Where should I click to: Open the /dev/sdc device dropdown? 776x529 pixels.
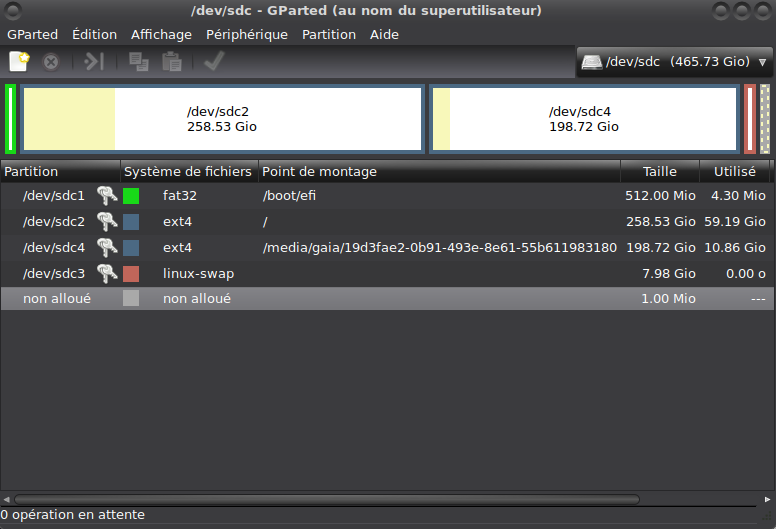(675, 62)
